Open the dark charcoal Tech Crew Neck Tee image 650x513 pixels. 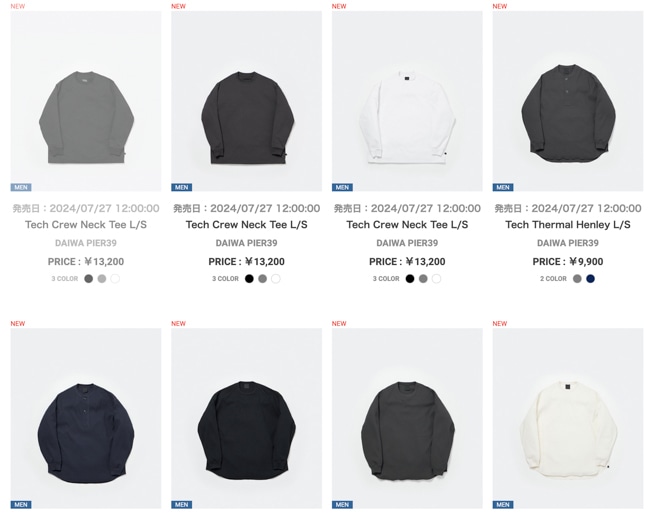tap(246, 101)
